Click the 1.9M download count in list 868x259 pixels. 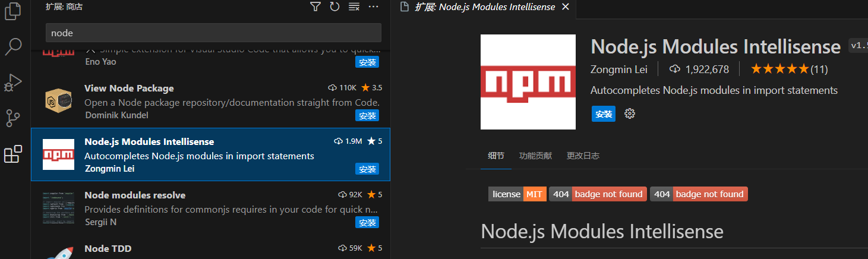click(348, 141)
